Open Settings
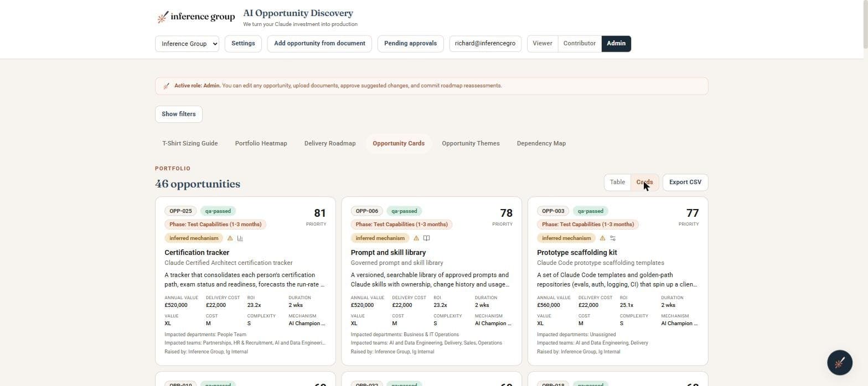The height and width of the screenshot is (386, 868). coord(243,44)
